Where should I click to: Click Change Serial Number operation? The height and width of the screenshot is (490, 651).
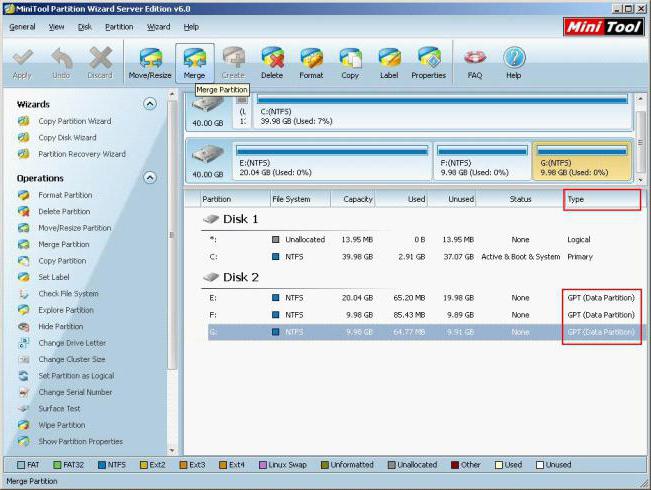click(75, 392)
